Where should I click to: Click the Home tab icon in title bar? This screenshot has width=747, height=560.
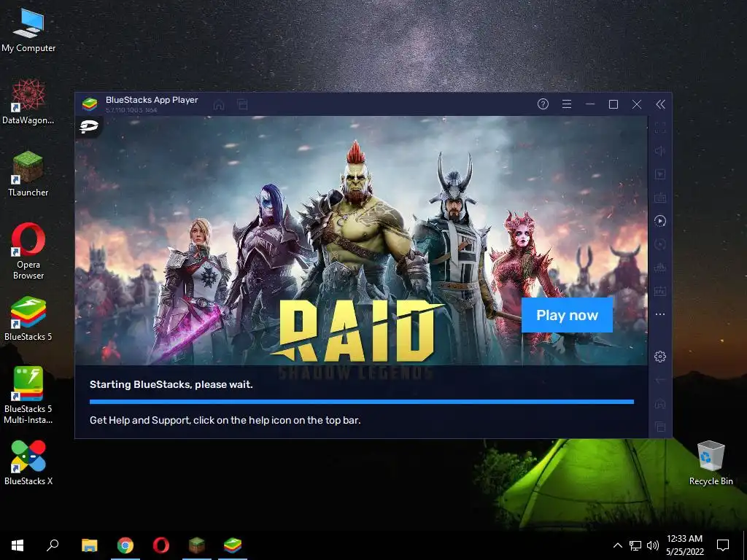pyautogui.click(x=219, y=104)
